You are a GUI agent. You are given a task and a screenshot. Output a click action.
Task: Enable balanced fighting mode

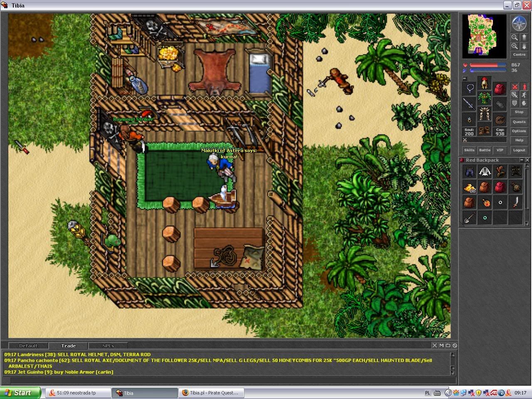(x=515, y=95)
